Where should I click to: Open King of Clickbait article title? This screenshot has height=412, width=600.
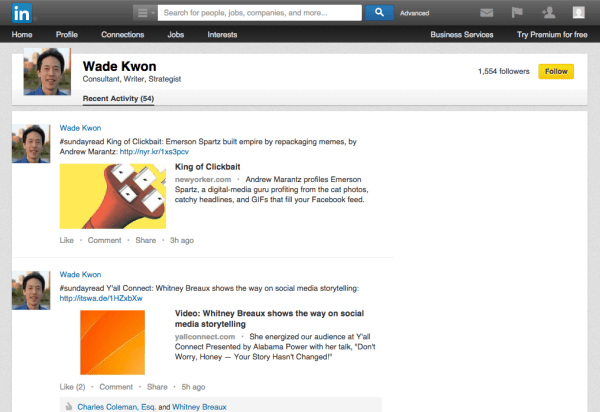click(x=207, y=167)
